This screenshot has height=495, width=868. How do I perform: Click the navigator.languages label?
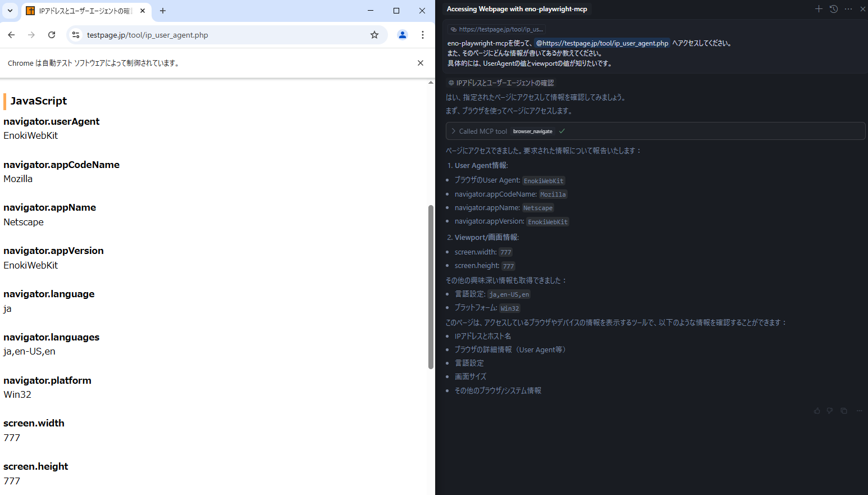(x=52, y=337)
